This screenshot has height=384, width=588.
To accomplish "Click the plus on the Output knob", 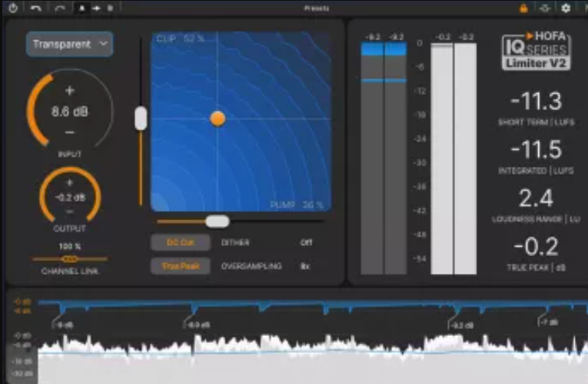I will pos(70,183).
